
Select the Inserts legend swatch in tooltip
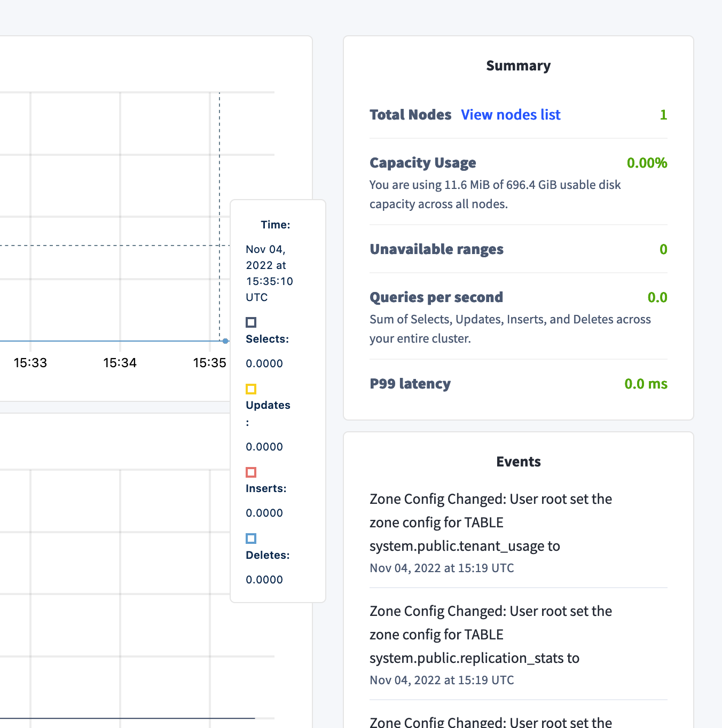coord(251,472)
